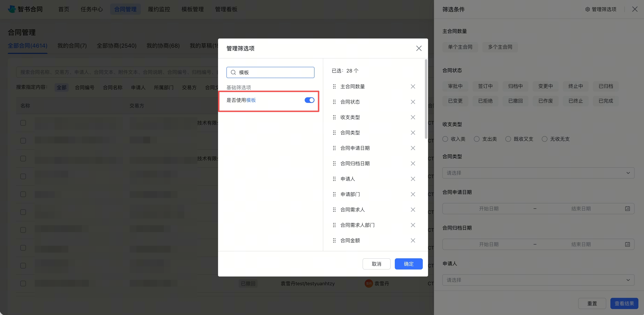
Task: Switch to 我的合同(7) tab
Action: [72, 46]
